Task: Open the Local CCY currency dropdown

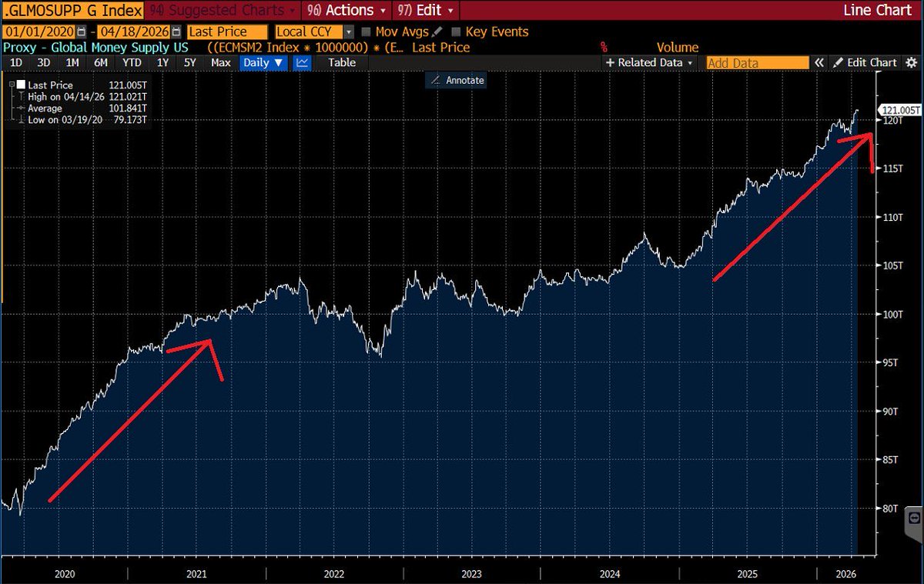Action: pyautogui.click(x=316, y=32)
